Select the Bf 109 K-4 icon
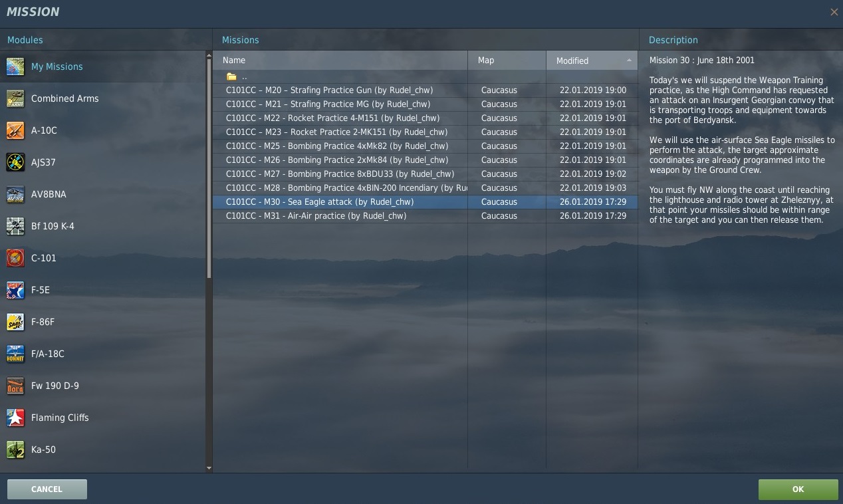Viewport: 843px width, 504px height. point(15,226)
